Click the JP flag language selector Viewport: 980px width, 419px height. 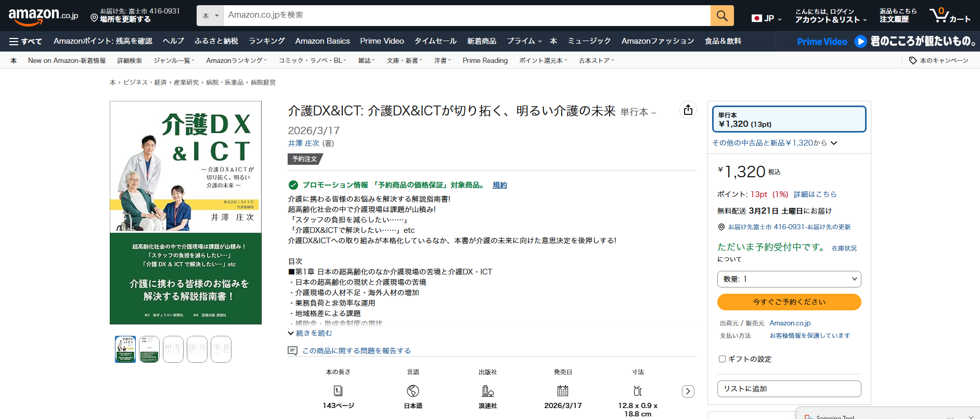tap(767, 18)
